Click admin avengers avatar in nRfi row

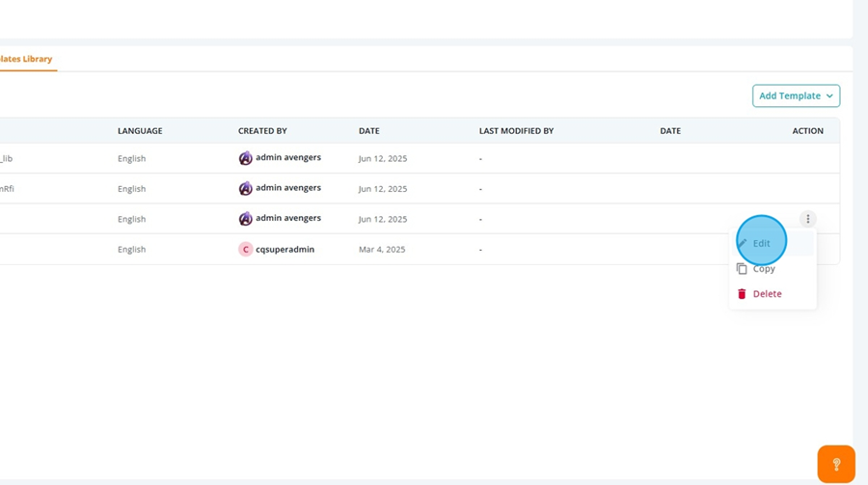tap(245, 189)
